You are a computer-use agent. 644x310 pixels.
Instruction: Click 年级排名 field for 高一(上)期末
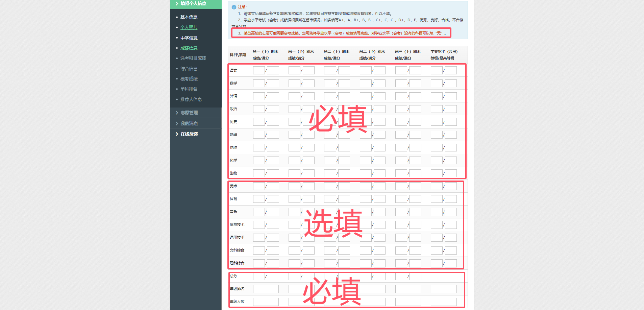pos(266,289)
